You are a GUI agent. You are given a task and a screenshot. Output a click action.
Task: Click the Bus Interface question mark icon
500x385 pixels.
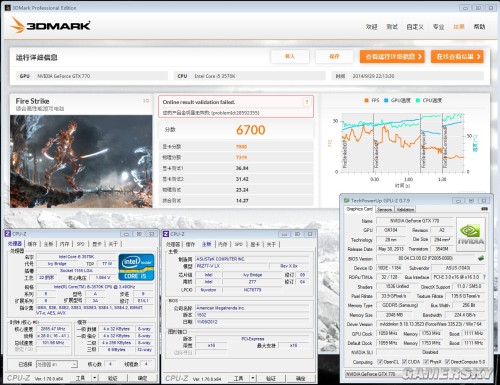pos(484,277)
